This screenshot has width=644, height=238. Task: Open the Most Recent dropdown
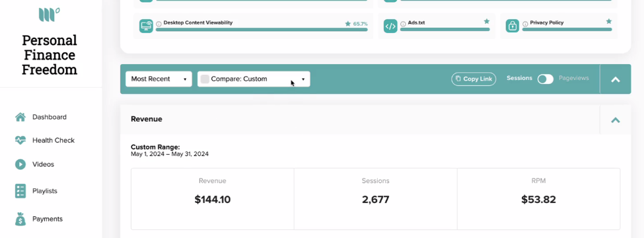tap(159, 79)
